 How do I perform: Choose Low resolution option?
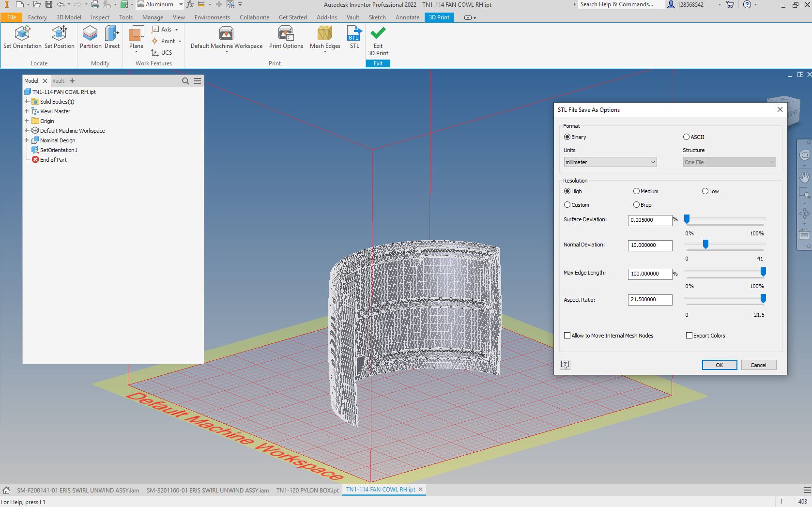(705, 191)
